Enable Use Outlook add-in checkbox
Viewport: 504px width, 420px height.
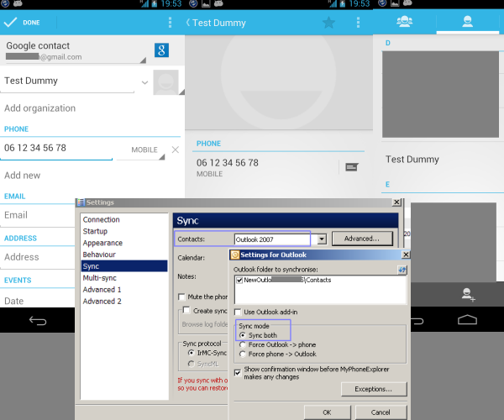coord(238,312)
